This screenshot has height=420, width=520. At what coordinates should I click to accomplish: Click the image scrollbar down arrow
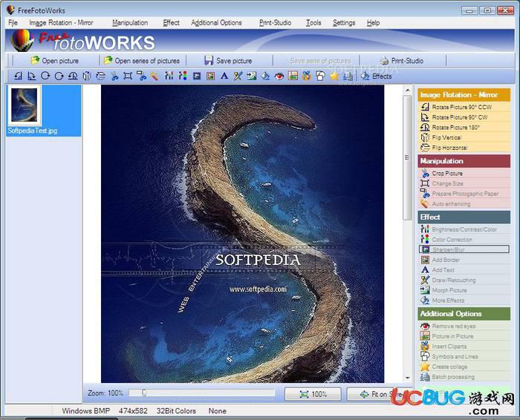tap(407, 378)
